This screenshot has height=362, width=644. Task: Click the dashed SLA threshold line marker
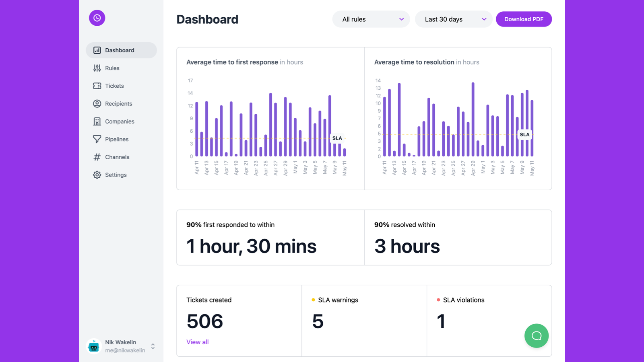click(337, 138)
